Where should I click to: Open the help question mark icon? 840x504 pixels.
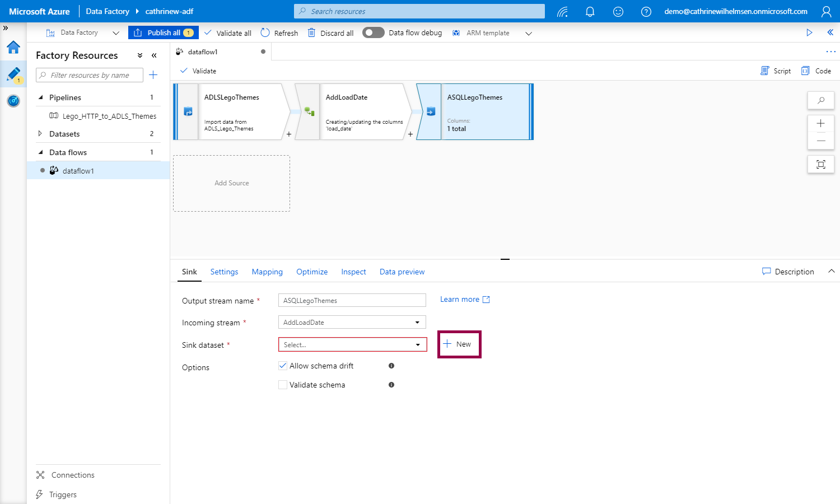pos(646,12)
